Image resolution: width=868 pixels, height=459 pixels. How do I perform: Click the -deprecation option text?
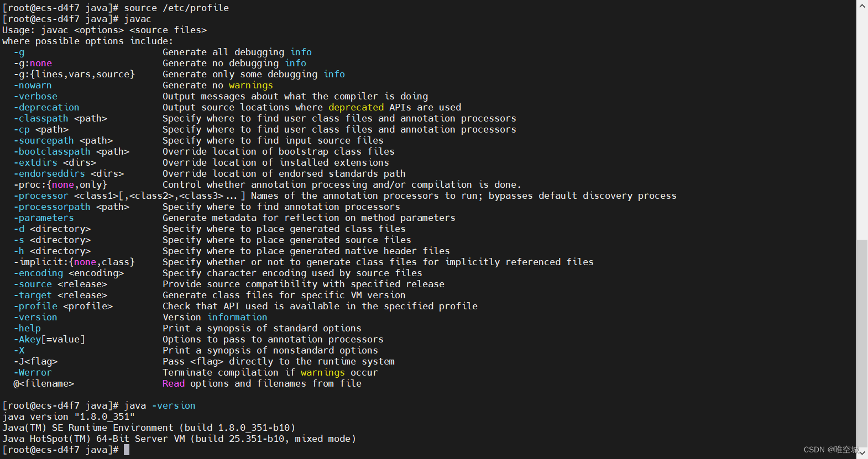(46, 107)
